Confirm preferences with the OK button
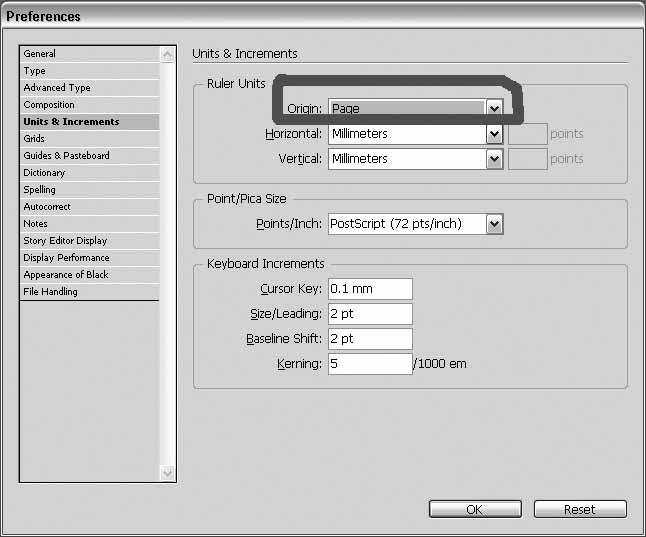This screenshot has height=537, width=646. point(475,509)
